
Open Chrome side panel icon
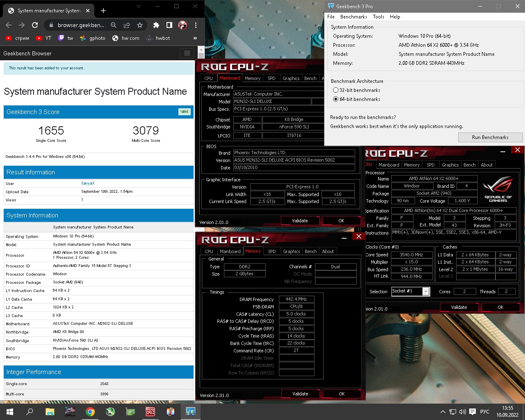tap(169, 25)
